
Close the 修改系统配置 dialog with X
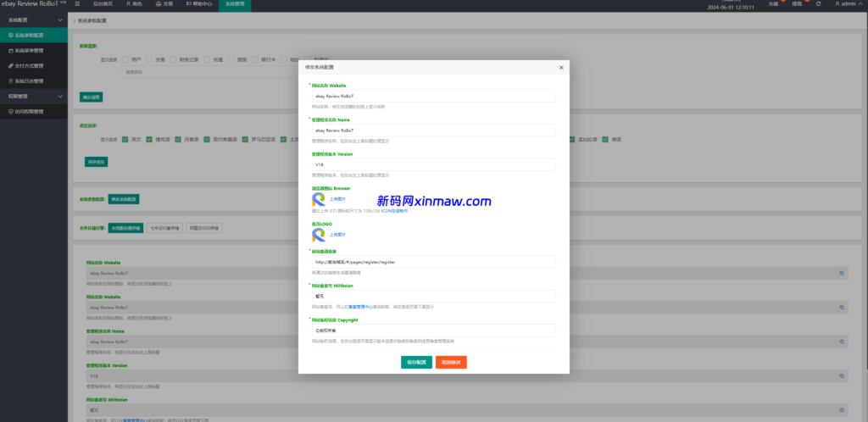[561, 67]
